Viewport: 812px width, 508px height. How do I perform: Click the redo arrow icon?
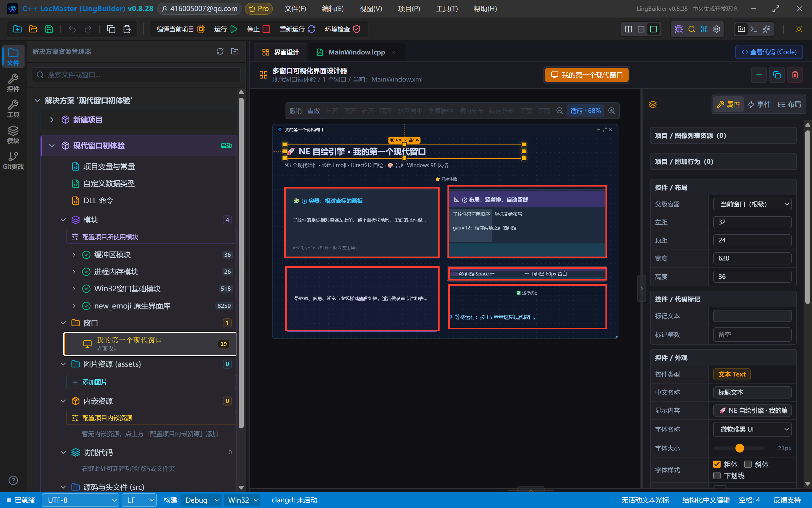pos(88,29)
